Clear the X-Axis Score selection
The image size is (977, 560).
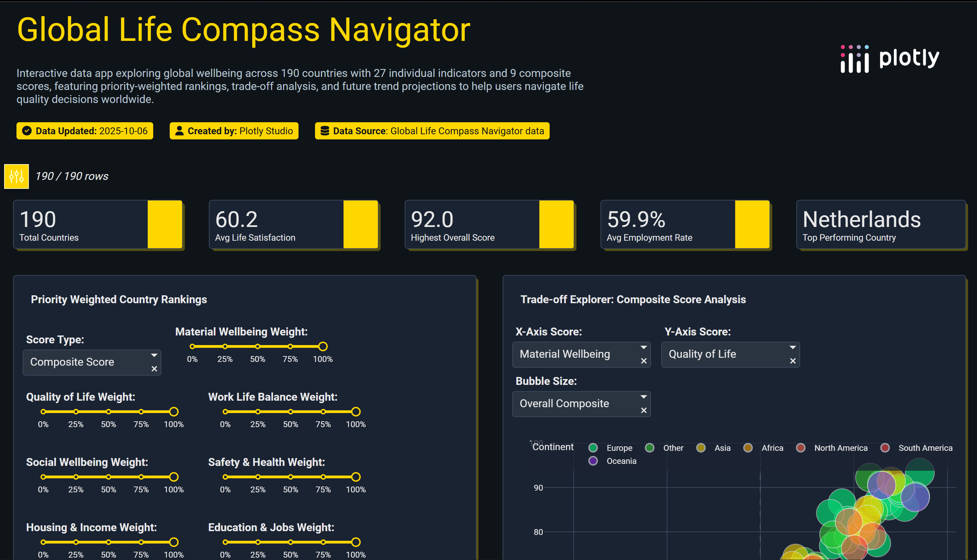click(643, 361)
